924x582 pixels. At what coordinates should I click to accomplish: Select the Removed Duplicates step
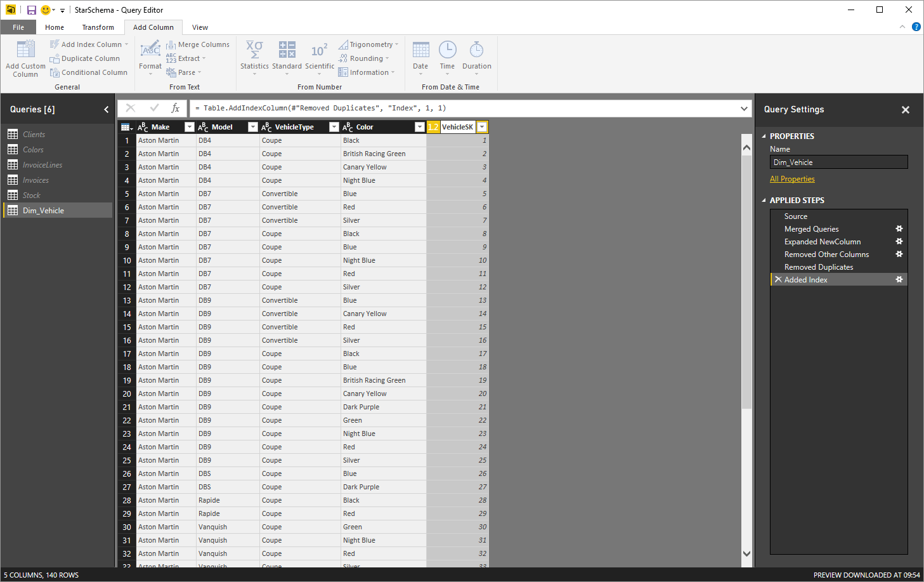coord(839,267)
